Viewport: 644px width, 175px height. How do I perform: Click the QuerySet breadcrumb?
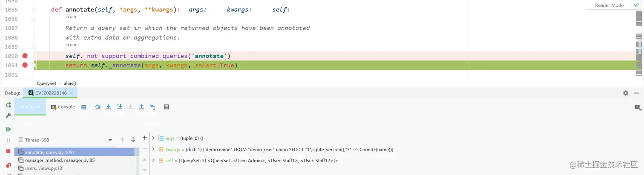[x=46, y=83]
